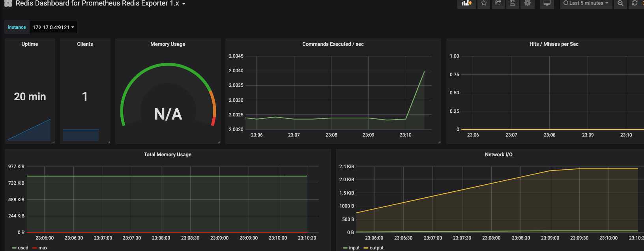Click the yellow output legend color swatch
Screen dimensions: 644x251
coord(366,248)
